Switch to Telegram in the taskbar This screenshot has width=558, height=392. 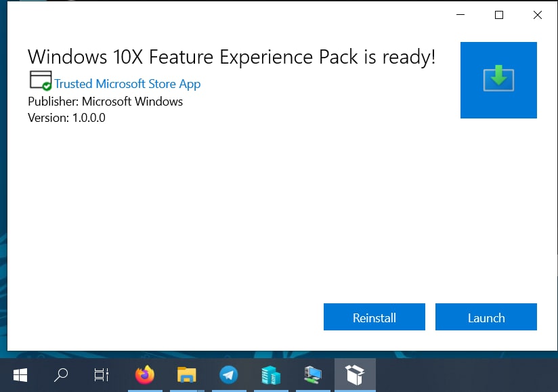228,375
